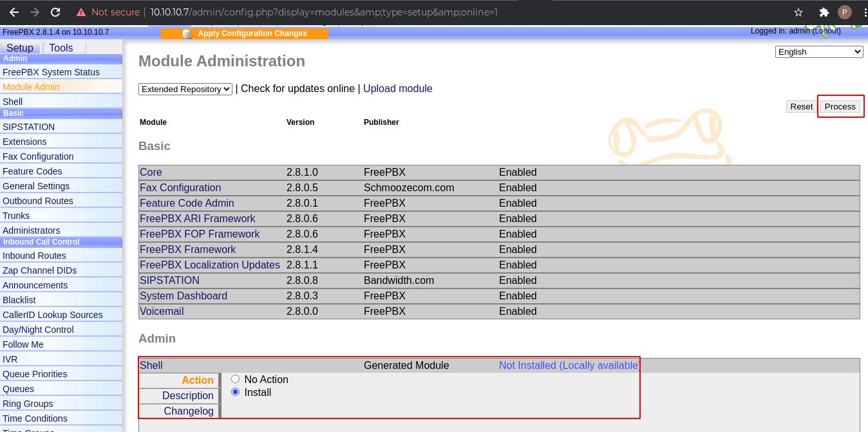Click the Logout link

pyautogui.click(x=826, y=31)
